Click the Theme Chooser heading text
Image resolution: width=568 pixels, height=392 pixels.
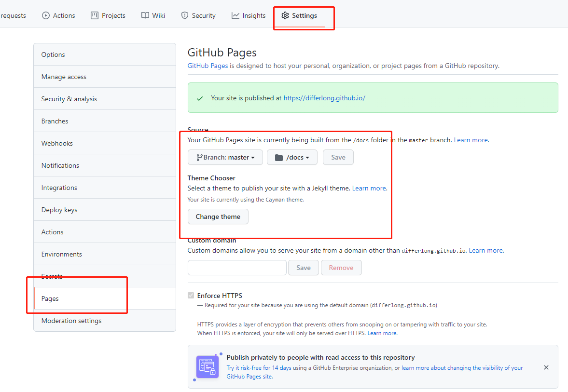(x=211, y=178)
